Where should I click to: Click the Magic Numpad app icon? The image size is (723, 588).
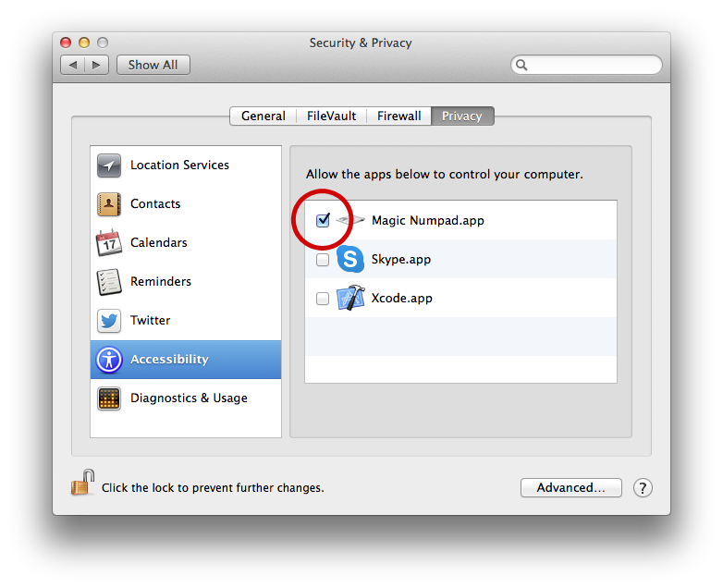click(x=350, y=220)
